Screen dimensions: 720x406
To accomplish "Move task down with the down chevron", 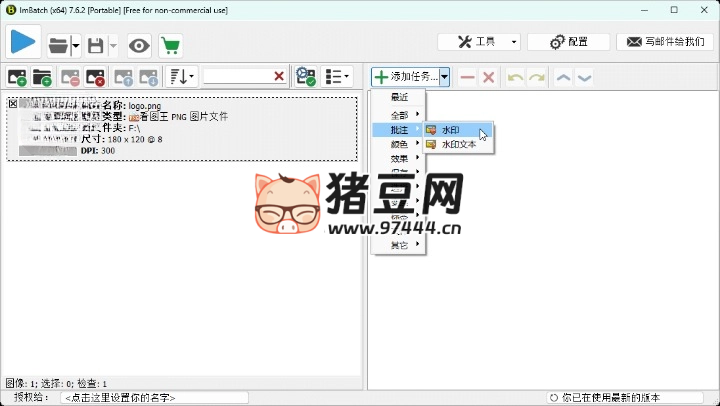I will 584,77.
